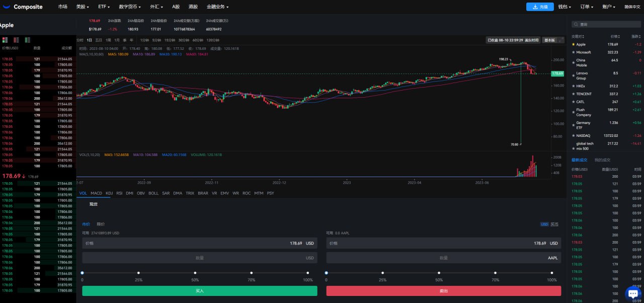Toggle the favorite star next to Microsoft
This screenshot has height=303, width=644.
574,52
